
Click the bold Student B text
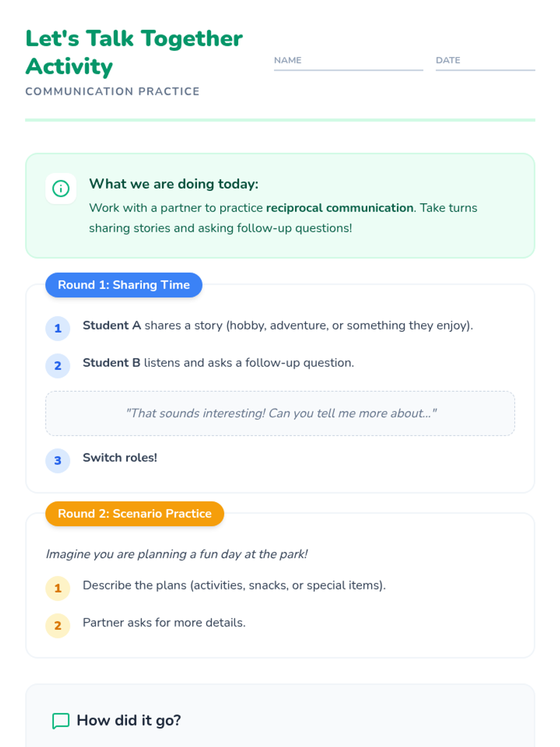click(111, 363)
